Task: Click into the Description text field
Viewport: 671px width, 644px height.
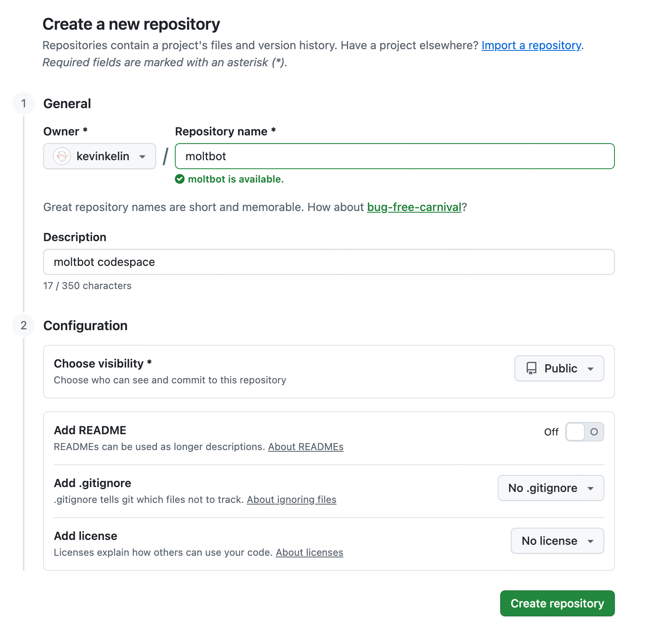Action: click(x=329, y=262)
